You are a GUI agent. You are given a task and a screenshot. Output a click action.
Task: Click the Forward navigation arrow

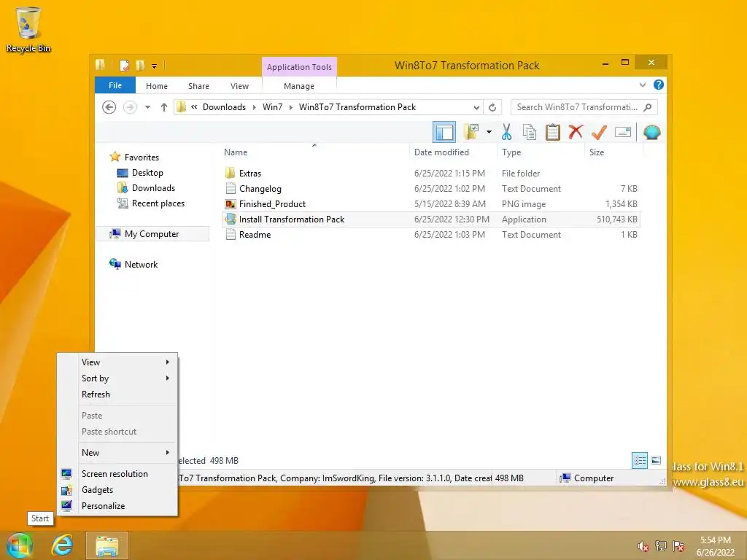[130, 107]
